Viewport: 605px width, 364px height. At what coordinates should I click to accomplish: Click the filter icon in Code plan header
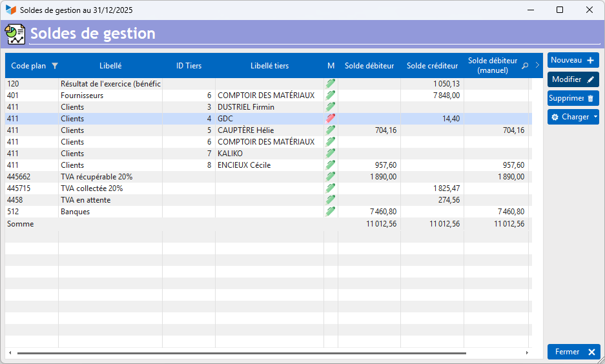click(x=55, y=66)
